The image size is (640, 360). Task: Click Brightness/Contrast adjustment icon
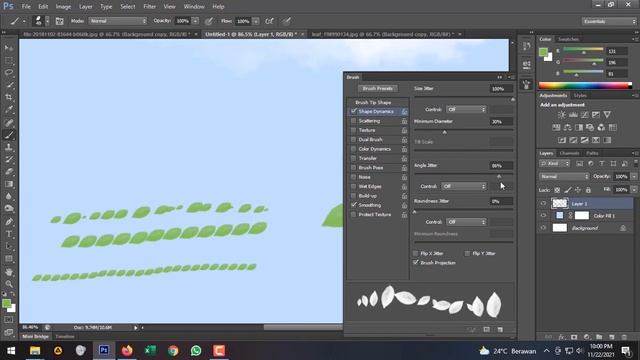pyautogui.click(x=562, y=115)
